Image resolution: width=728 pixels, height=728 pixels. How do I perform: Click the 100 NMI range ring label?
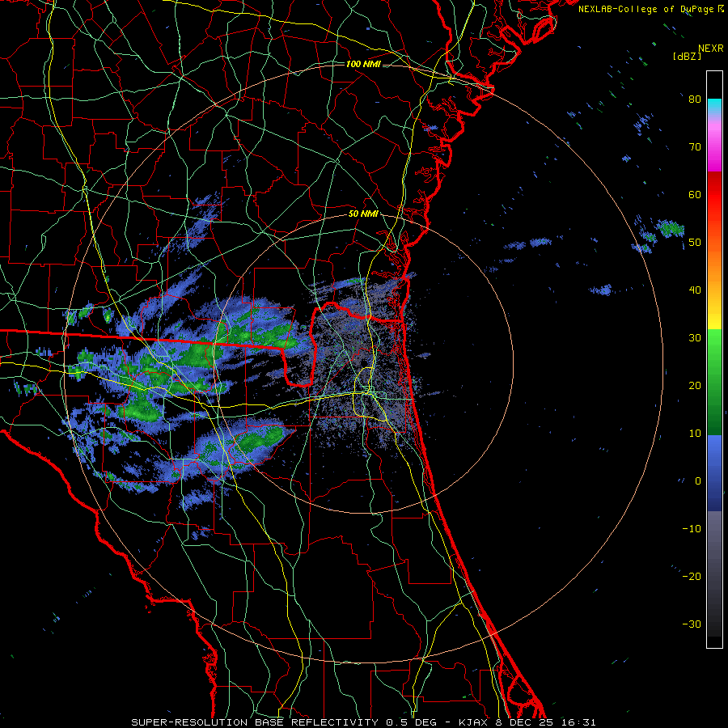pyautogui.click(x=363, y=64)
